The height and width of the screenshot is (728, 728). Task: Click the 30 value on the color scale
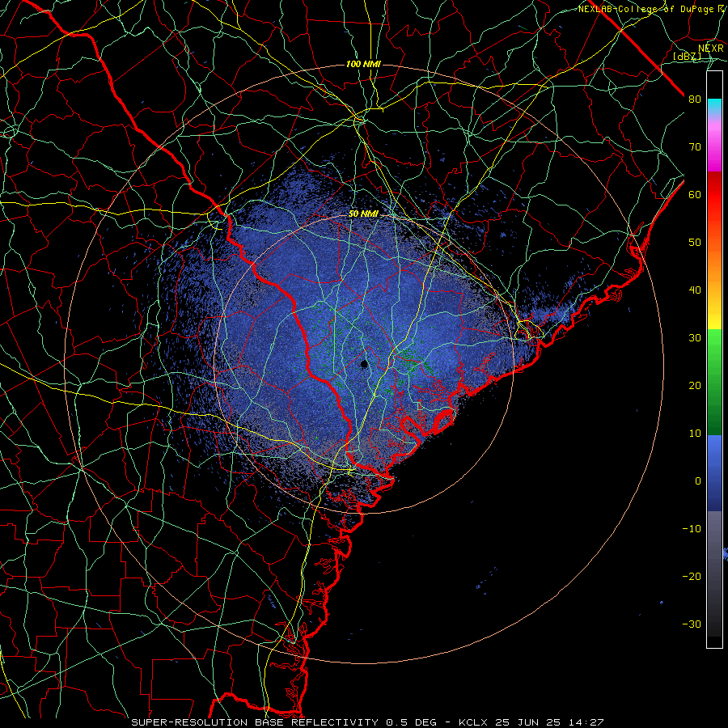(x=695, y=338)
